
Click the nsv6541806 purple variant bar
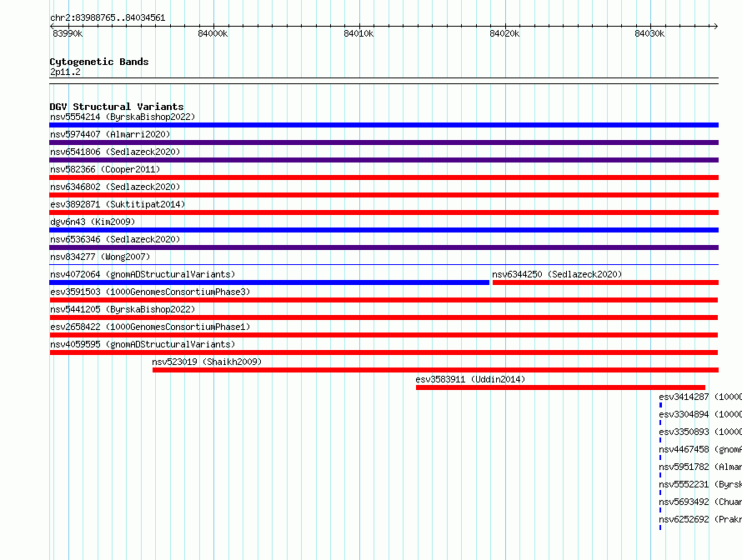[x=384, y=160]
